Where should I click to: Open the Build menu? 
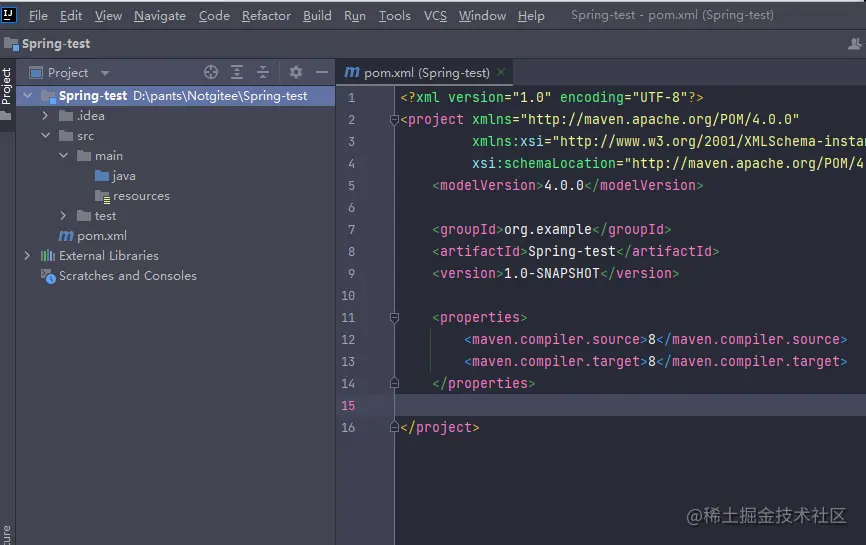coord(317,16)
